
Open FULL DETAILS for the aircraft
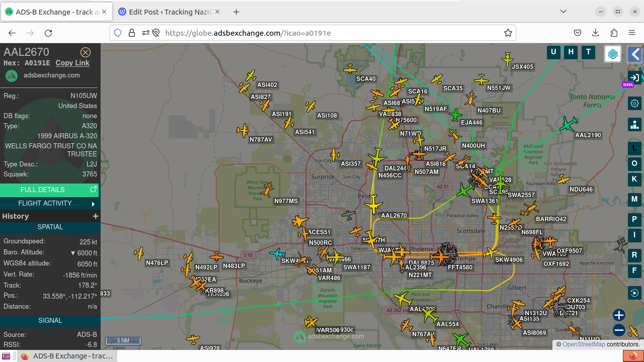[x=49, y=190]
